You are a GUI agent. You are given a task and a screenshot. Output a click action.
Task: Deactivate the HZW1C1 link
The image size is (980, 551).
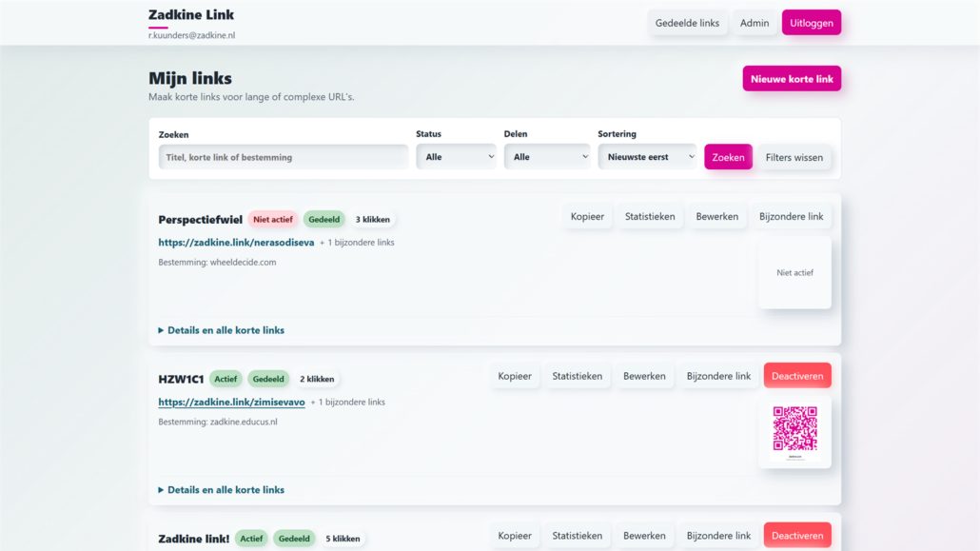point(797,376)
